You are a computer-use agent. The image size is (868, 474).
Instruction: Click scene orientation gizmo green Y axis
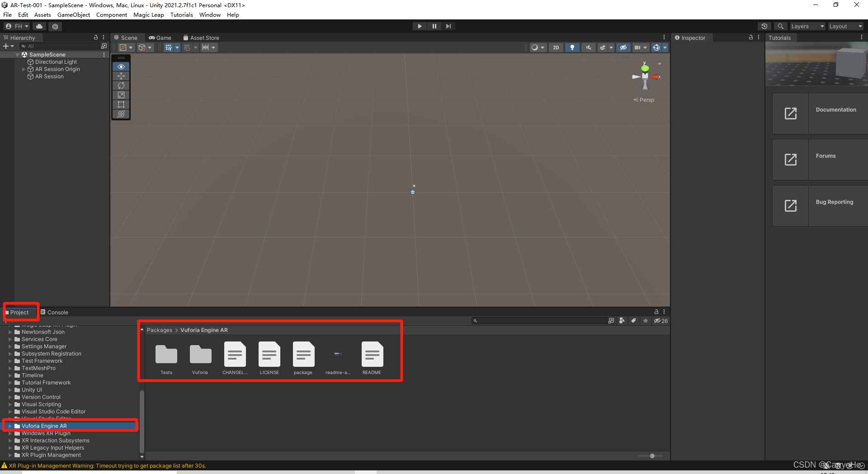645,68
